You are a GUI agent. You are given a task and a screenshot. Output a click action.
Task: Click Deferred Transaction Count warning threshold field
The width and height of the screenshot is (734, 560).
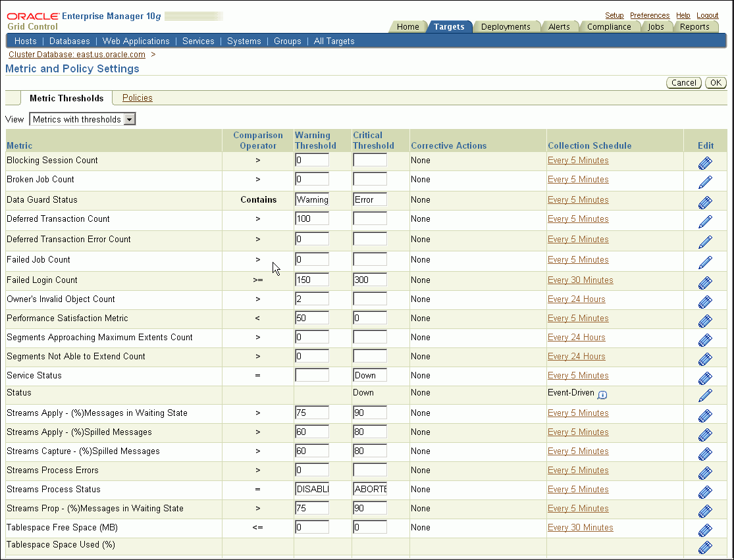click(312, 218)
